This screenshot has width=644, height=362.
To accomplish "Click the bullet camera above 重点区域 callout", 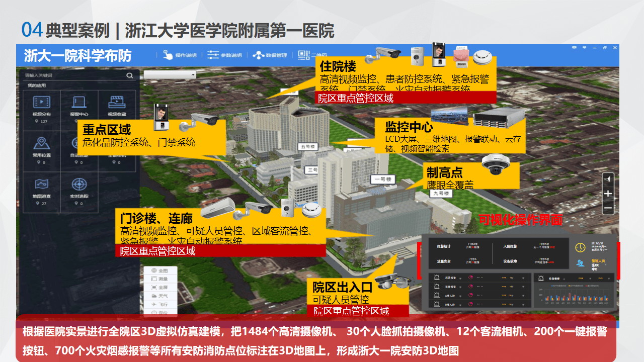I will click(x=199, y=122).
